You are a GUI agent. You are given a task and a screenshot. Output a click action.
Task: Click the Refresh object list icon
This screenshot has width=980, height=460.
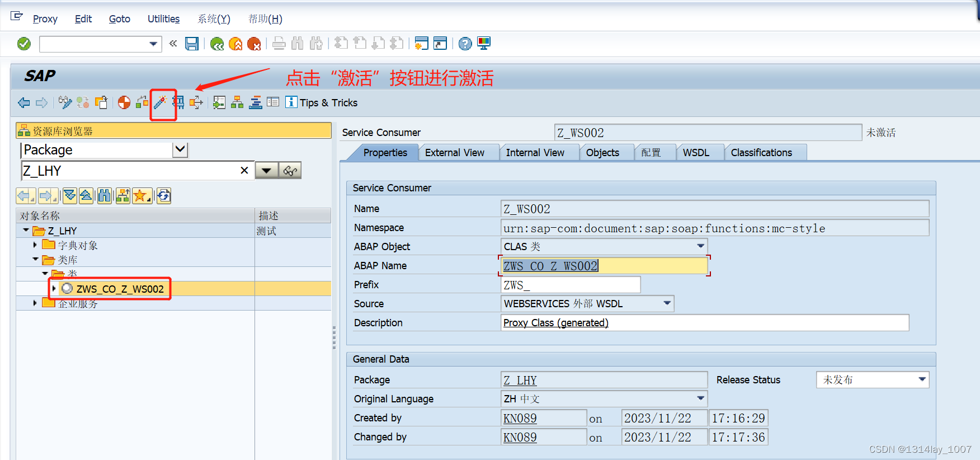[164, 195]
